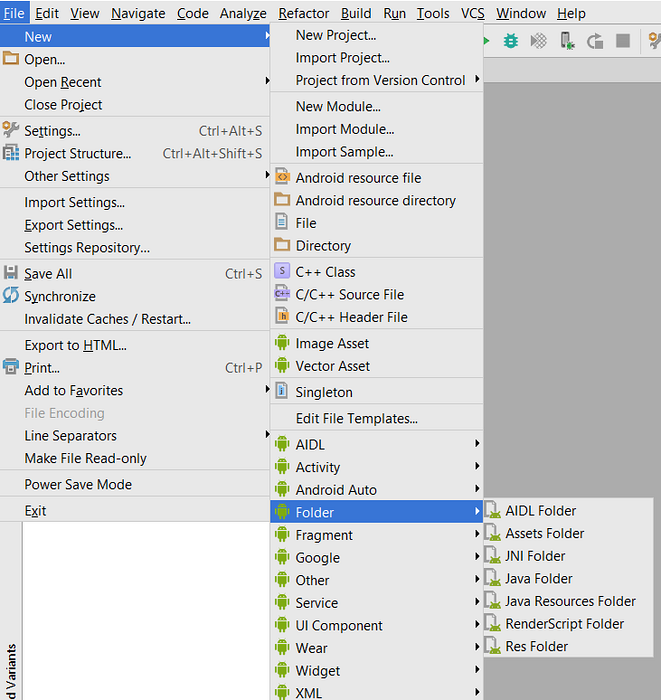
Task: Click C/C++ Header File option
Action: (x=351, y=317)
